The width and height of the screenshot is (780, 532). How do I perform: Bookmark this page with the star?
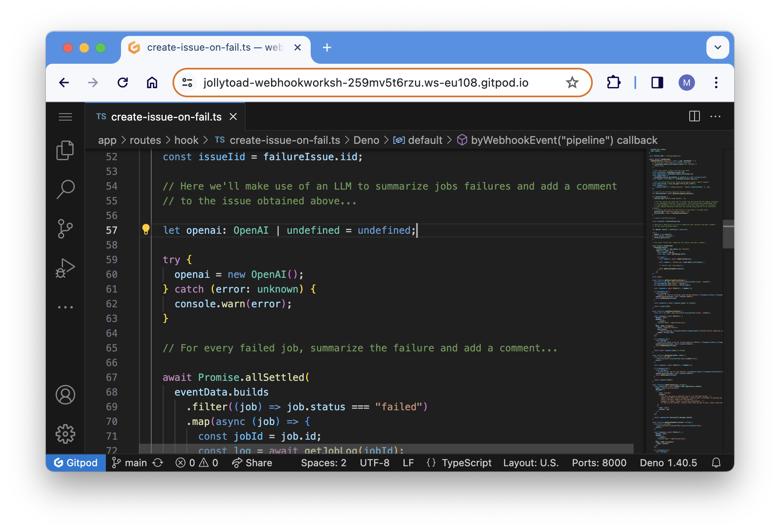tap(572, 83)
